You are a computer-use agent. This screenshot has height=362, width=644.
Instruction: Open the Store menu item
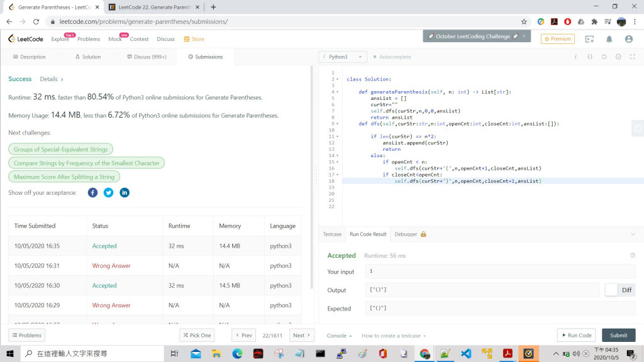point(194,39)
